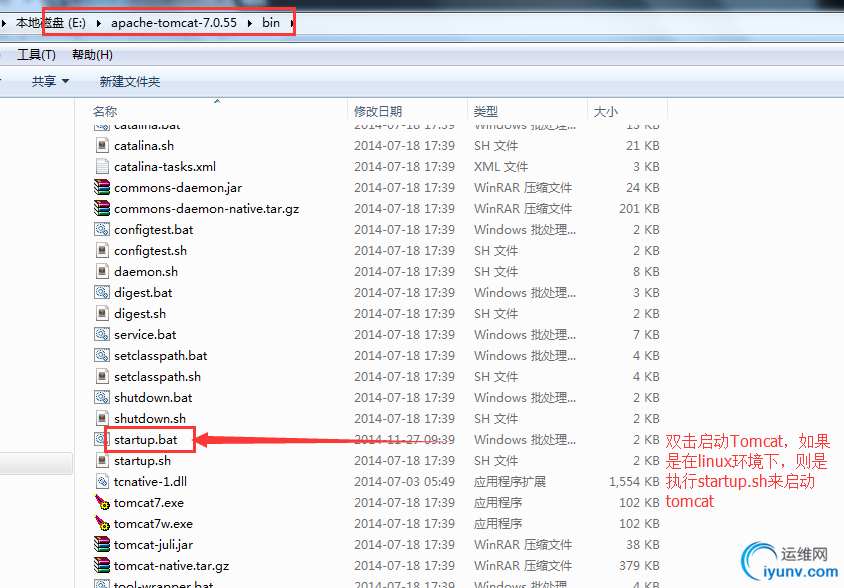Select the shutdown.bat file name

[x=153, y=397]
